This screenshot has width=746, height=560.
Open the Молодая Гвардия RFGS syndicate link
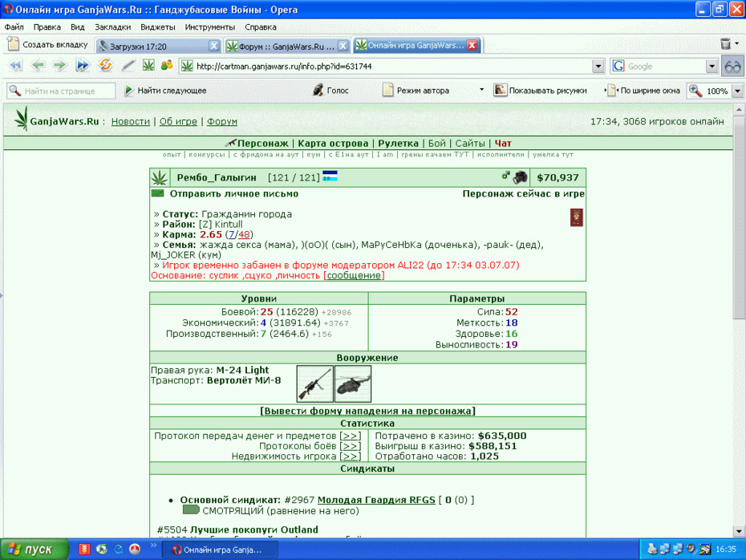(x=376, y=500)
